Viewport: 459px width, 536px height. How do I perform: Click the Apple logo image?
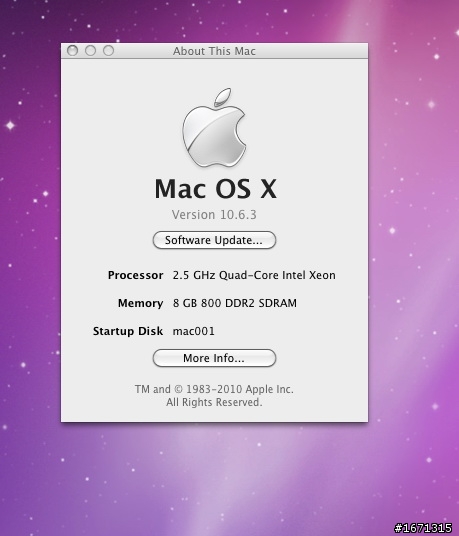tap(214, 128)
